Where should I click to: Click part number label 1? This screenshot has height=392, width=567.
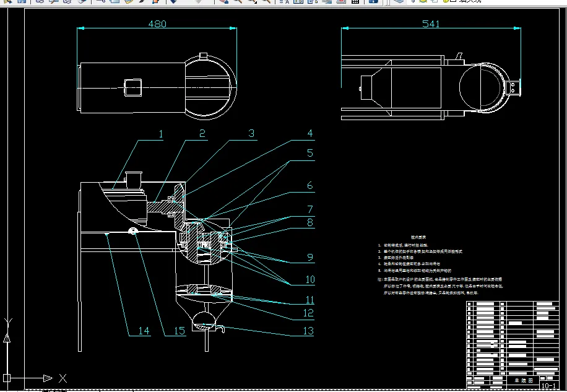[x=160, y=134]
